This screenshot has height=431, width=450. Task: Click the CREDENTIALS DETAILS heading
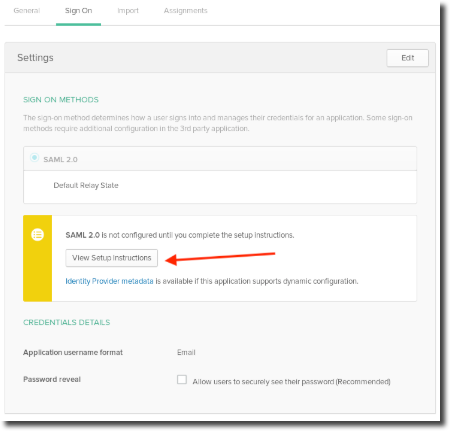coord(66,322)
